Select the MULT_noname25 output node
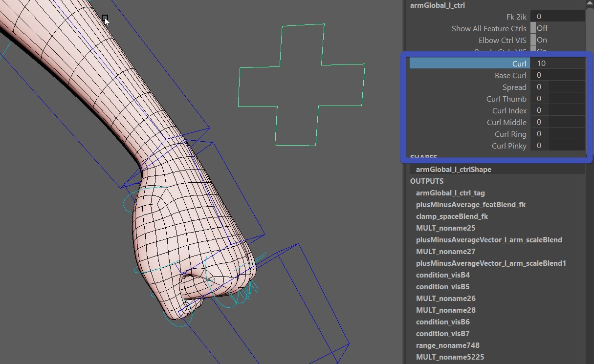 pos(445,228)
